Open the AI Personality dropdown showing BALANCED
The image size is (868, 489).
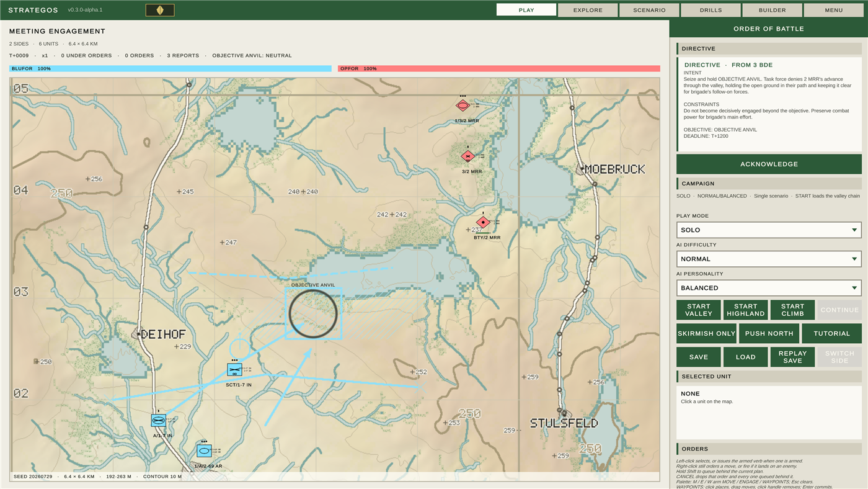click(769, 288)
